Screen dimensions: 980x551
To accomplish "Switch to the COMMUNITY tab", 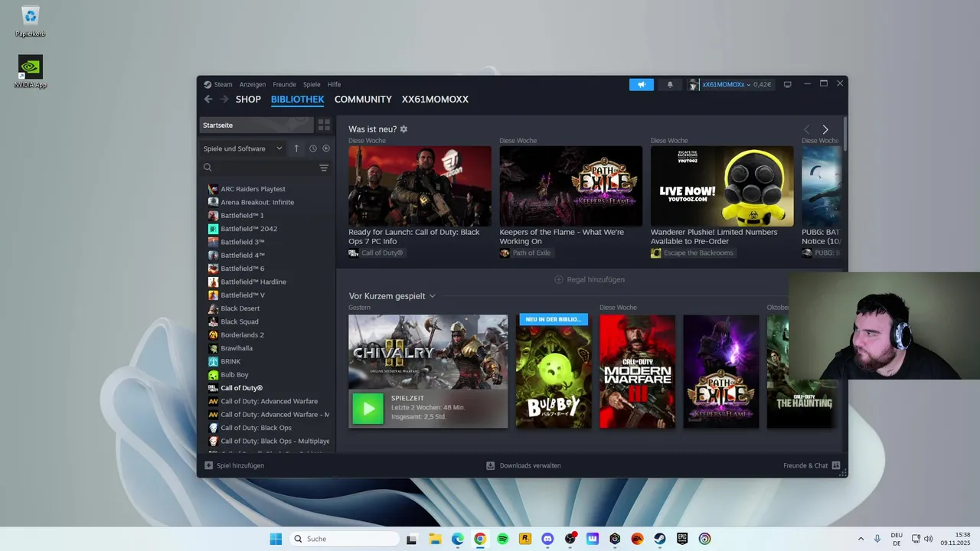I will [x=363, y=99].
